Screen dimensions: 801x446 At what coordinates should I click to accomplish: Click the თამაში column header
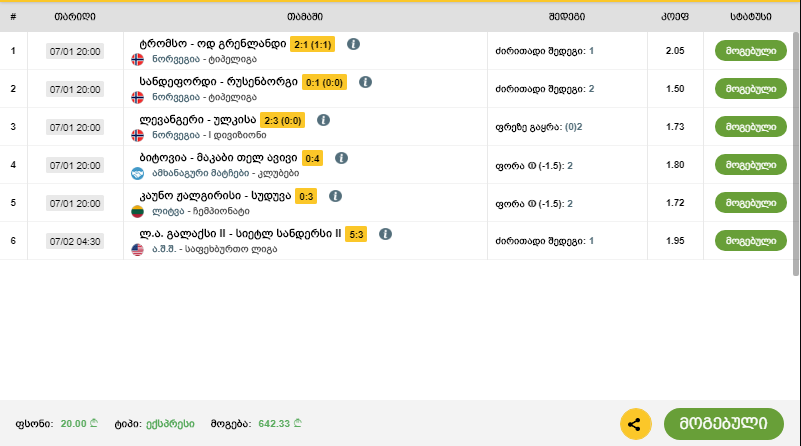[x=305, y=16]
